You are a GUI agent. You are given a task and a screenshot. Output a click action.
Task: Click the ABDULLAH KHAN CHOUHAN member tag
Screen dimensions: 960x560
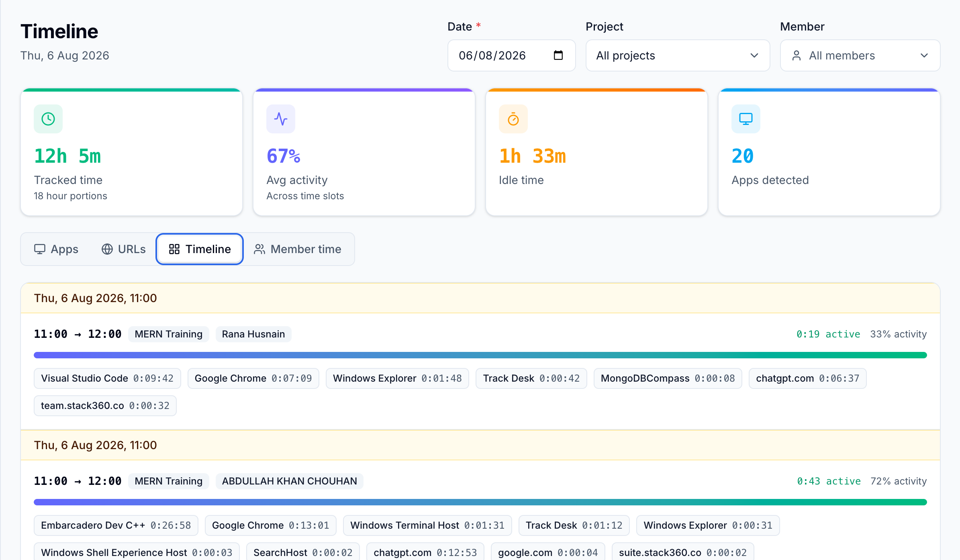290,481
